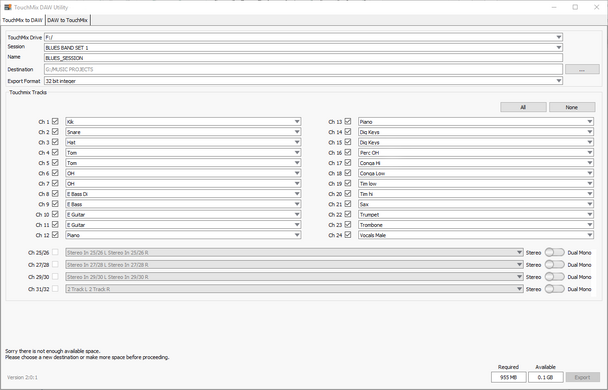Open the Ch 23 Trombone dropdown
The image size is (608, 390).
(476, 225)
